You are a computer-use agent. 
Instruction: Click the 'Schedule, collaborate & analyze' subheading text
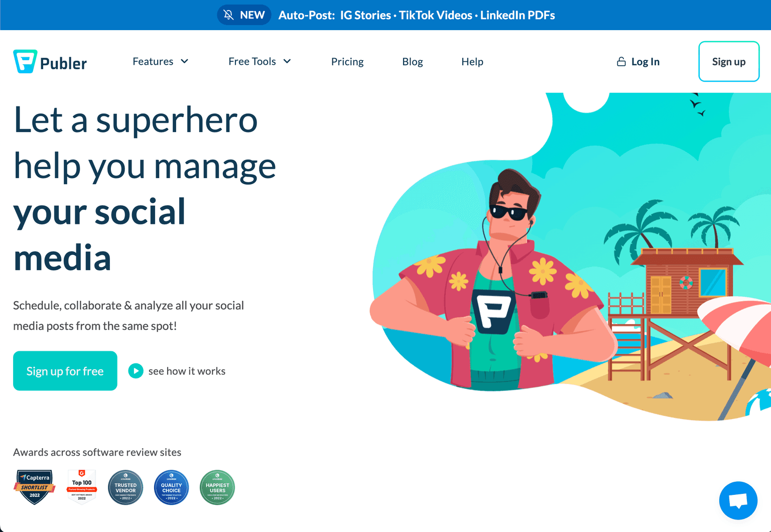coord(128,316)
